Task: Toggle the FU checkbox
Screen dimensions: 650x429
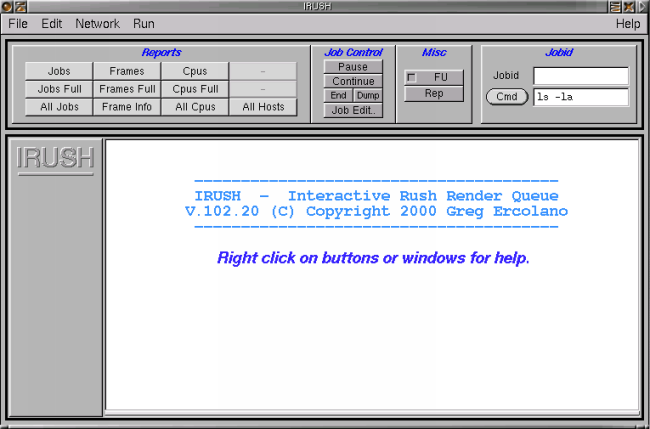Action: pos(411,77)
